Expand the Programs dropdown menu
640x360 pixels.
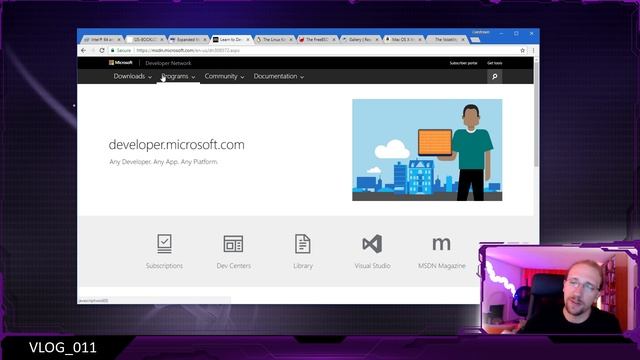178,76
